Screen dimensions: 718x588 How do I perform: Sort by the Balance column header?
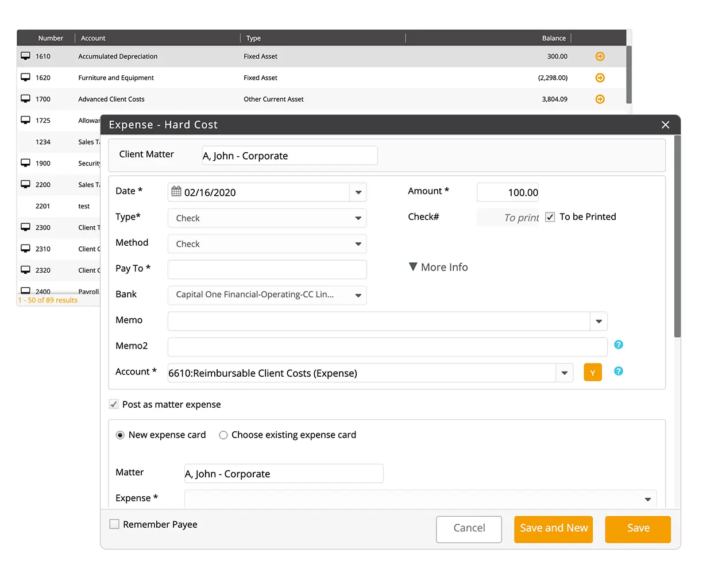(x=554, y=38)
